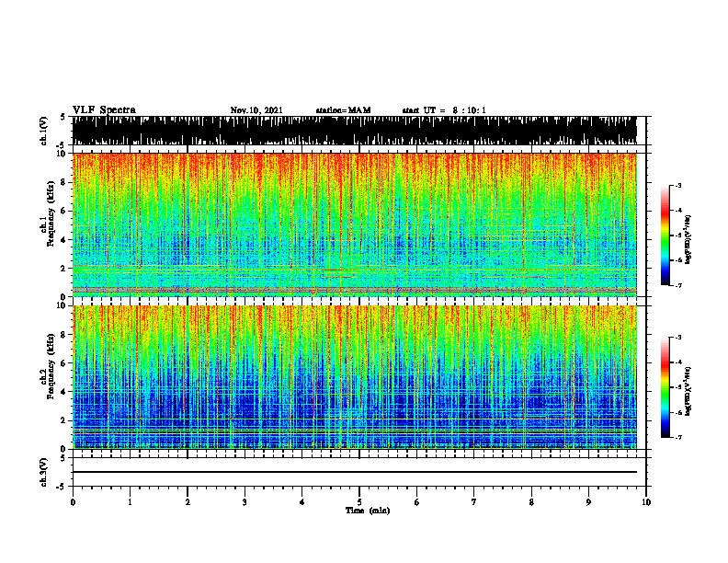
Task: Click the date 'Nov.10, 2021'
Action: (x=256, y=110)
